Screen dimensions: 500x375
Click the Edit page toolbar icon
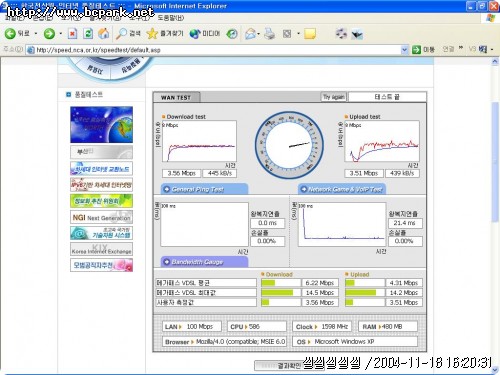287,34
